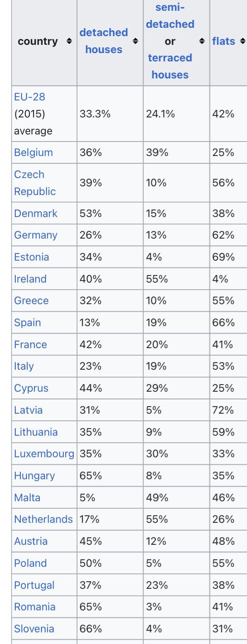The image size is (247, 644).
Task: Select the Spain flats 66% cell
Action: pyautogui.click(x=228, y=322)
